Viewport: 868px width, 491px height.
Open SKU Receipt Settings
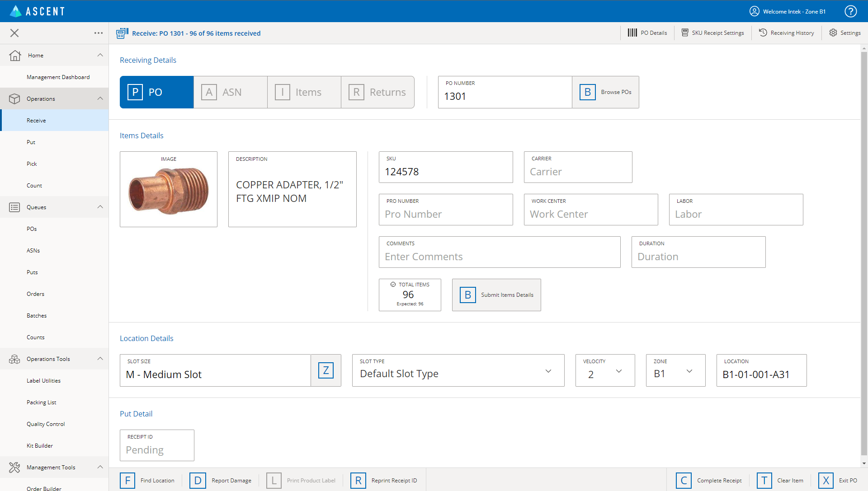click(x=712, y=33)
